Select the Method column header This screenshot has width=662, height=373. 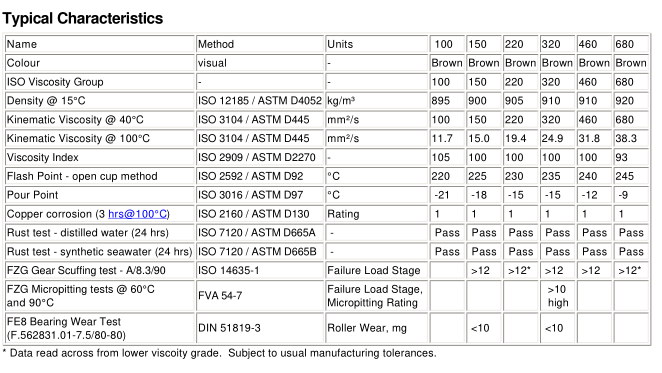point(260,44)
